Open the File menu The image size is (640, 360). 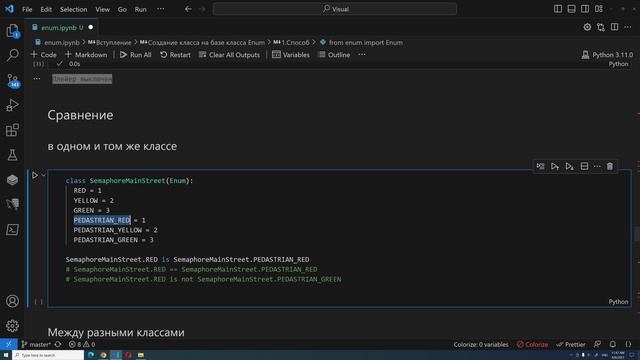27,9
